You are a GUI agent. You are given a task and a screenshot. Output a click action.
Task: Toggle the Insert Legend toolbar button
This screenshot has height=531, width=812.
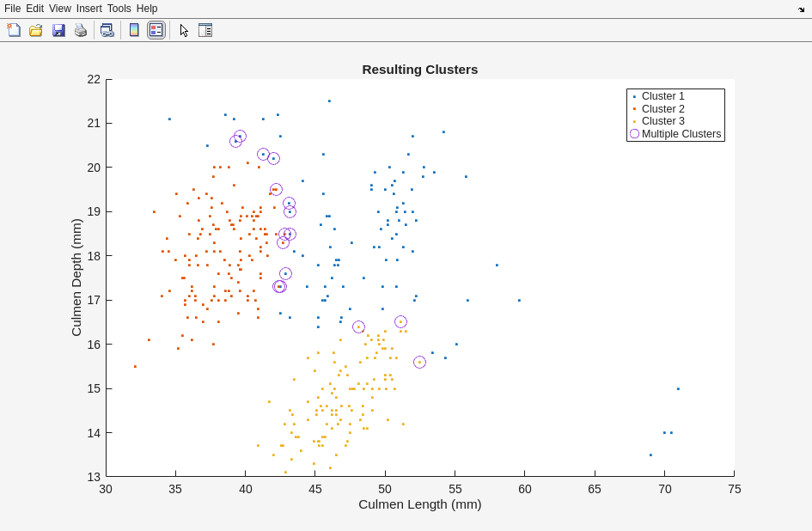point(156,30)
